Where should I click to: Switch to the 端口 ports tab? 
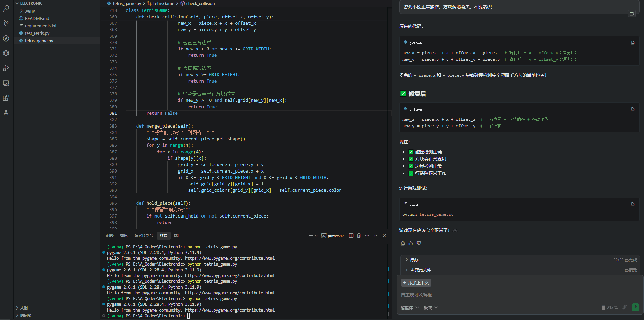[x=178, y=236]
